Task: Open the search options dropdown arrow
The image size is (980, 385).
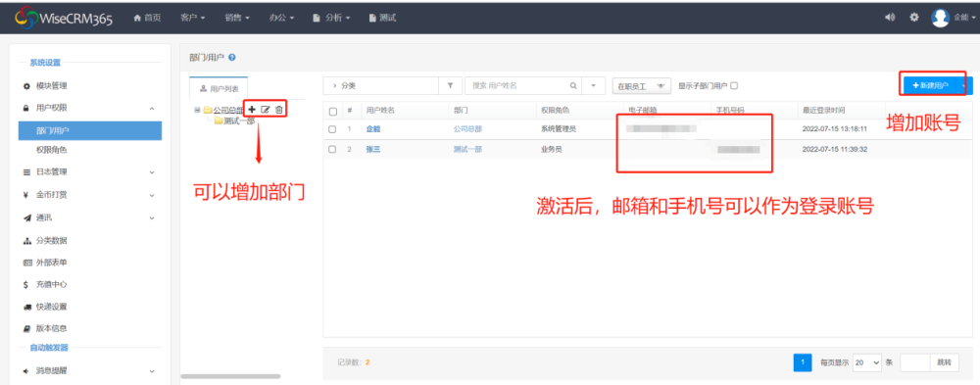Action: [594, 85]
